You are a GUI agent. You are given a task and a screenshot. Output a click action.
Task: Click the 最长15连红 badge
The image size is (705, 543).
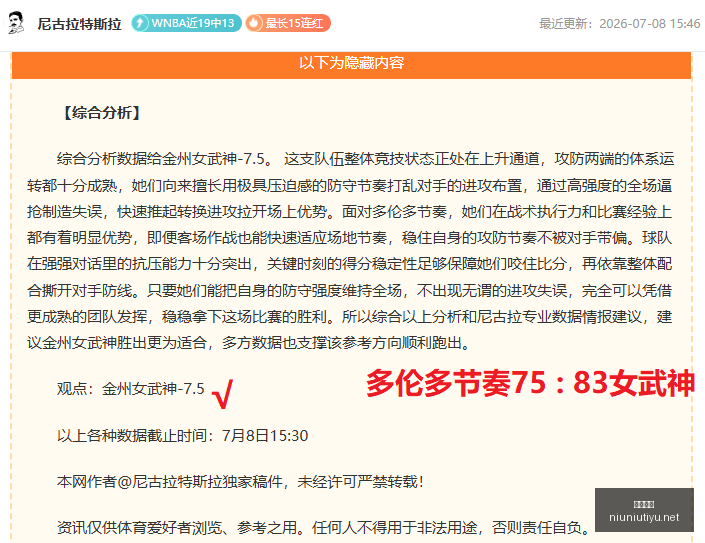[x=288, y=23]
